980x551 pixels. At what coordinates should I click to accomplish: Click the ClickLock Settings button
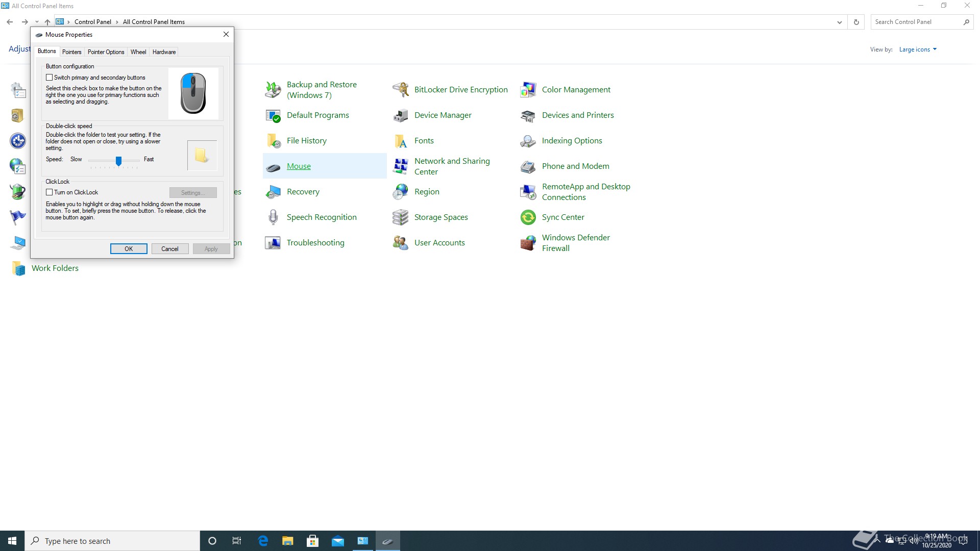pos(193,193)
